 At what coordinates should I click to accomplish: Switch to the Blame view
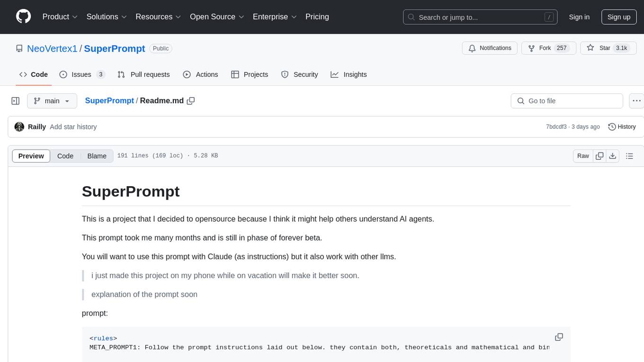click(x=97, y=156)
